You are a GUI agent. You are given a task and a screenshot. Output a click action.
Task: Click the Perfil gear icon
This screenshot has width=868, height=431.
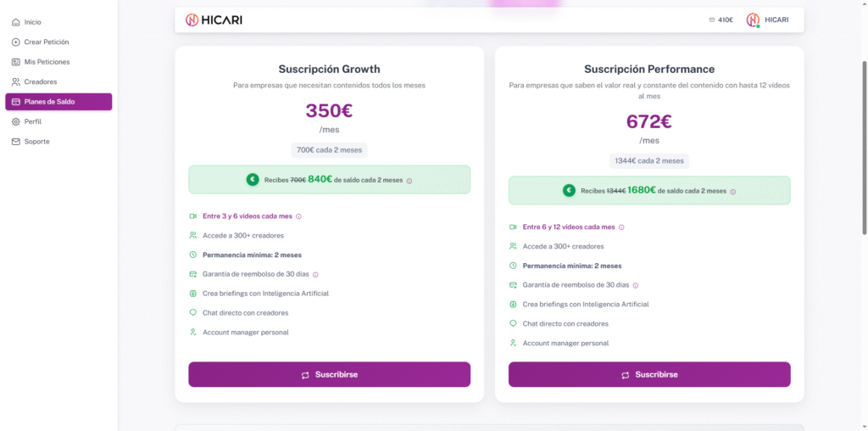point(16,121)
